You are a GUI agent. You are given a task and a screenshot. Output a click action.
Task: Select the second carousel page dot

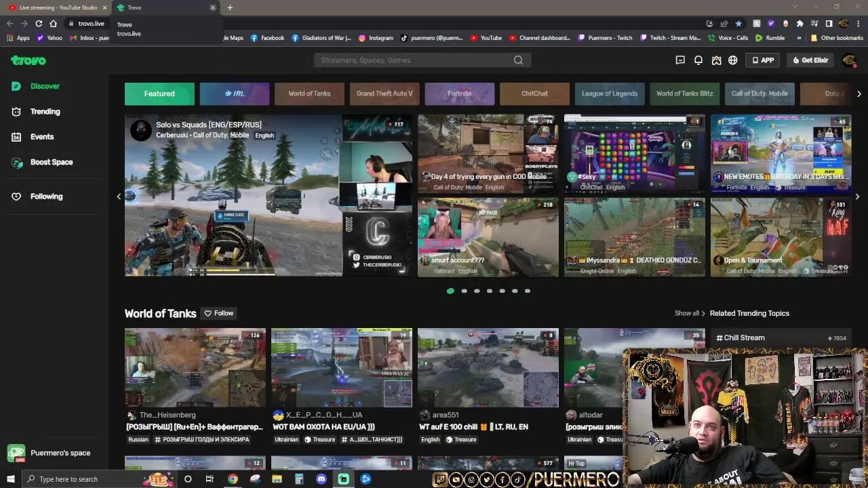click(x=464, y=291)
